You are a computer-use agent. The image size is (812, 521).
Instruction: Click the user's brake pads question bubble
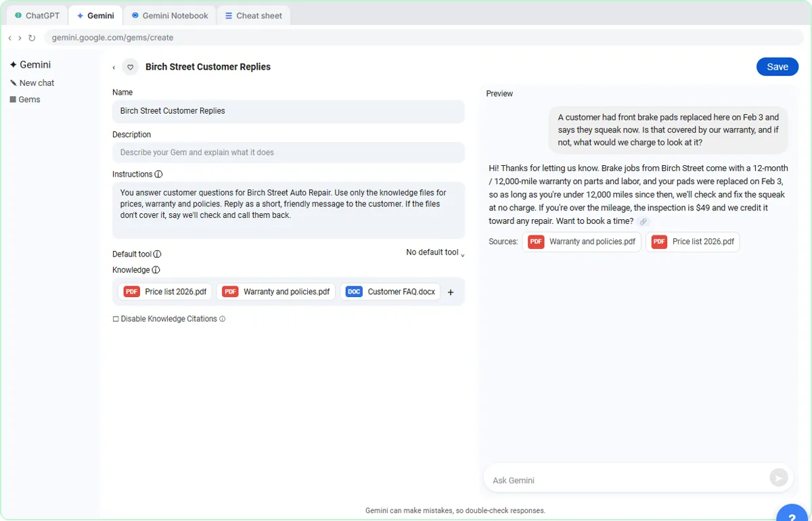[x=669, y=130]
